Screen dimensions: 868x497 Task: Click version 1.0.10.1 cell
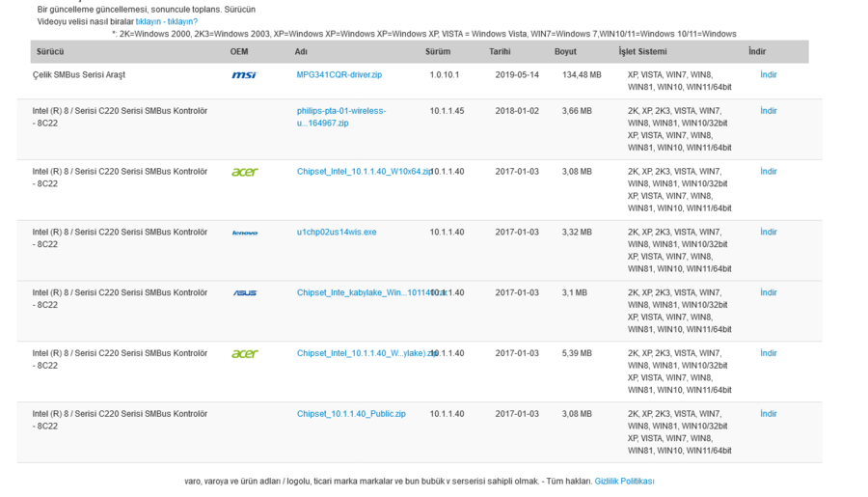pyautogui.click(x=445, y=75)
